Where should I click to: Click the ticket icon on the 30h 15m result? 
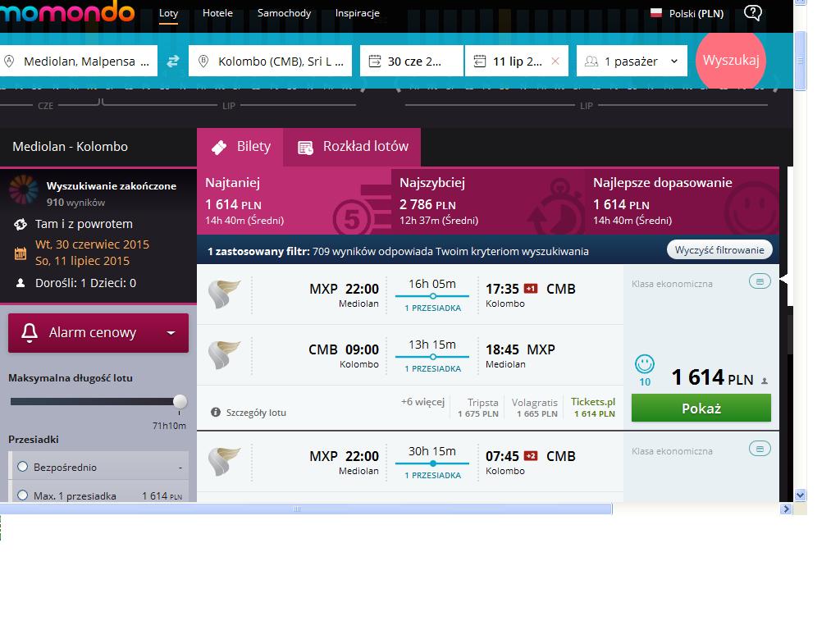click(760, 449)
